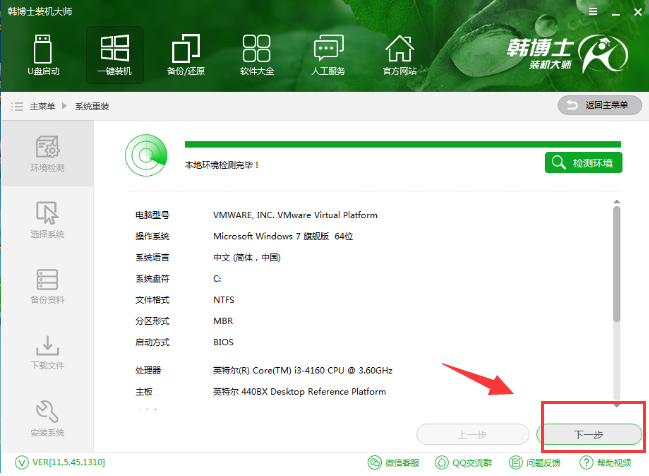Open the hamburger menu in title bar
The height and width of the screenshot is (476, 649).
coord(593,12)
